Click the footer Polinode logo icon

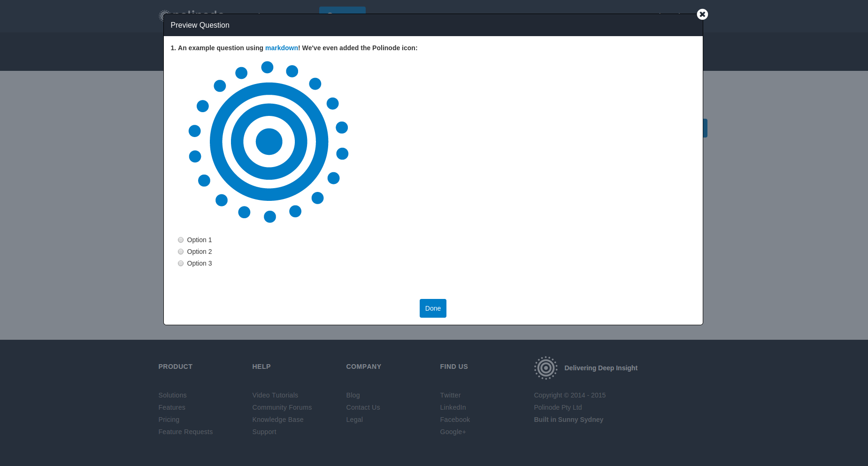point(545,368)
